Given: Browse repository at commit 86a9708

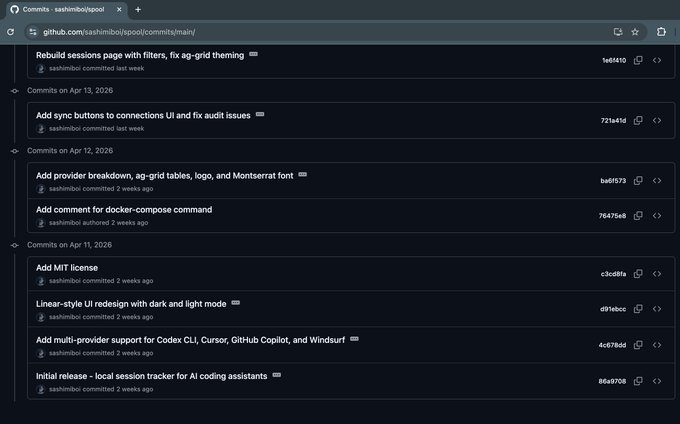Looking at the screenshot, I should tap(657, 381).
